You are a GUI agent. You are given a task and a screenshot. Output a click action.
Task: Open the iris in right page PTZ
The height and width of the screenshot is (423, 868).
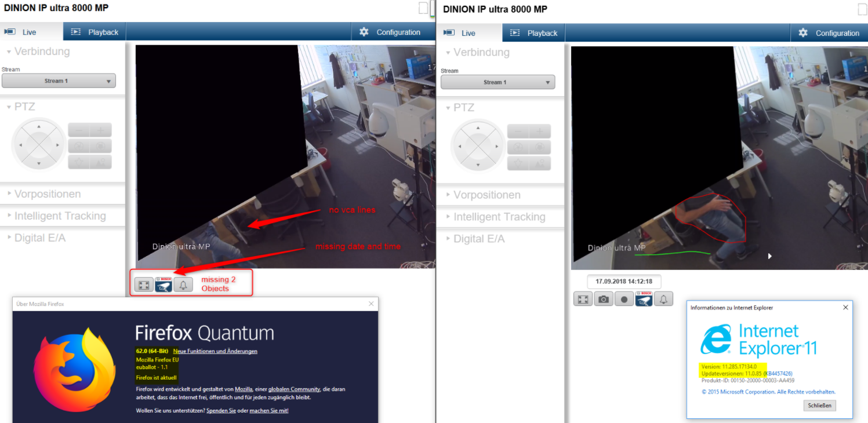pyautogui.click(x=540, y=147)
